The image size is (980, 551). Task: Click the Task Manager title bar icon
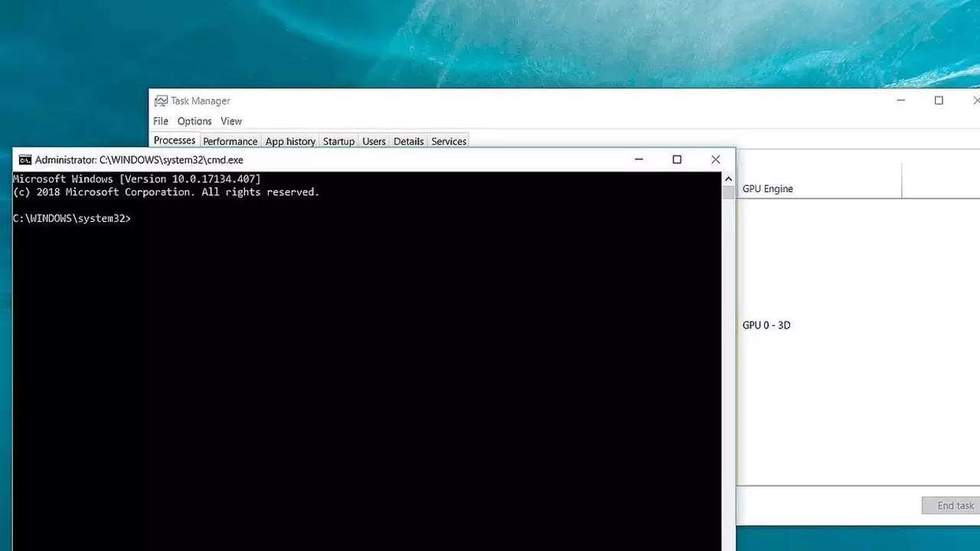pyautogui.click(x=161, y=101)
